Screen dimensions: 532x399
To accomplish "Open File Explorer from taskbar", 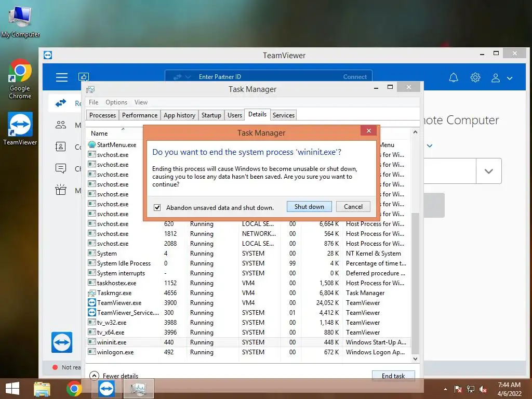I will [x=42, y=389].
